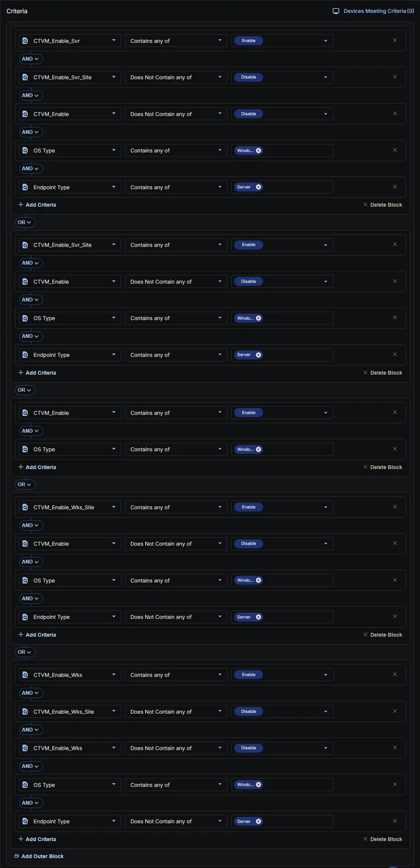Toggle the first OR operator between blocks

pyautogui.click(x=25, y=222)
